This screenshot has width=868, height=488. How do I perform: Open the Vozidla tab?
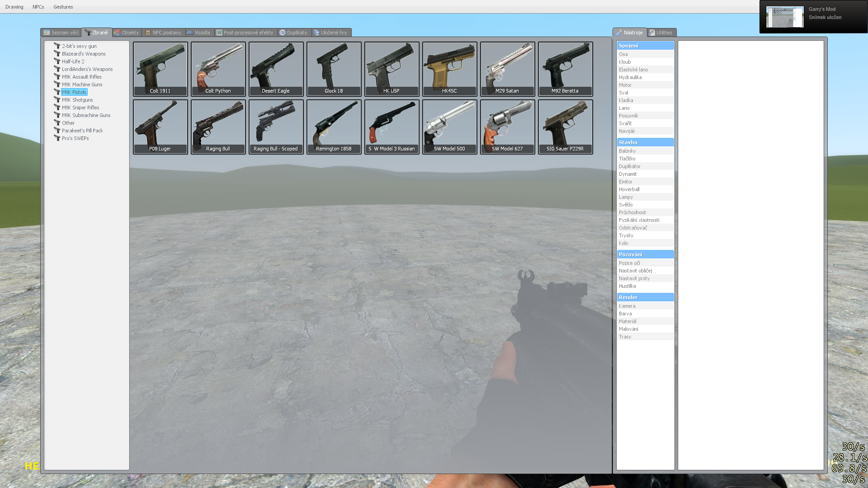[199, 33]
